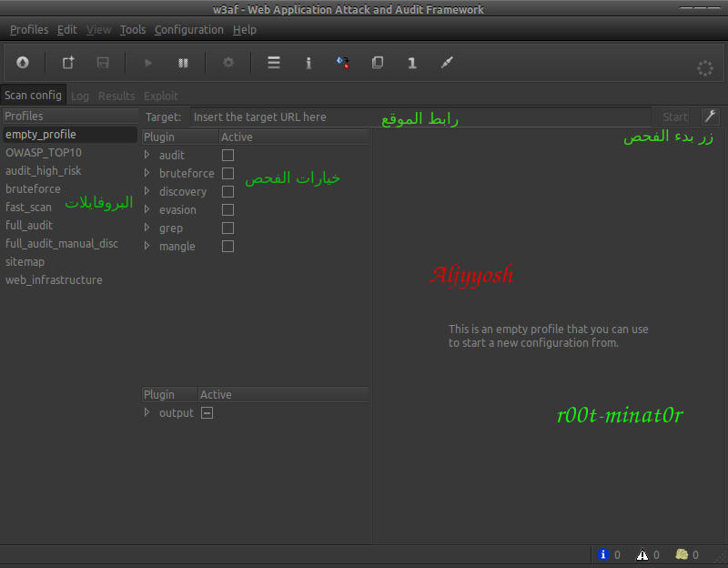
Task: Click the Start scan button
Action: pyautogui.click(x=675, y=117)
